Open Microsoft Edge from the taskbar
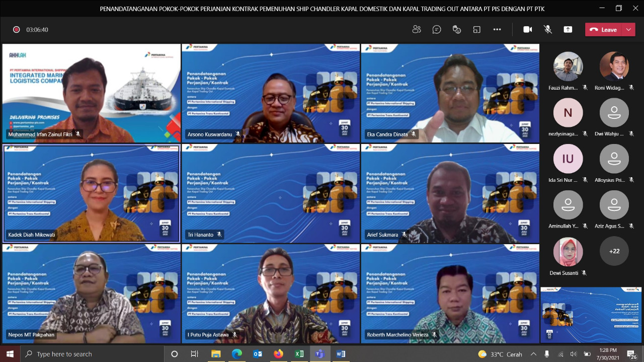Screen dimensions: 644x362 (x=236, y=354)
